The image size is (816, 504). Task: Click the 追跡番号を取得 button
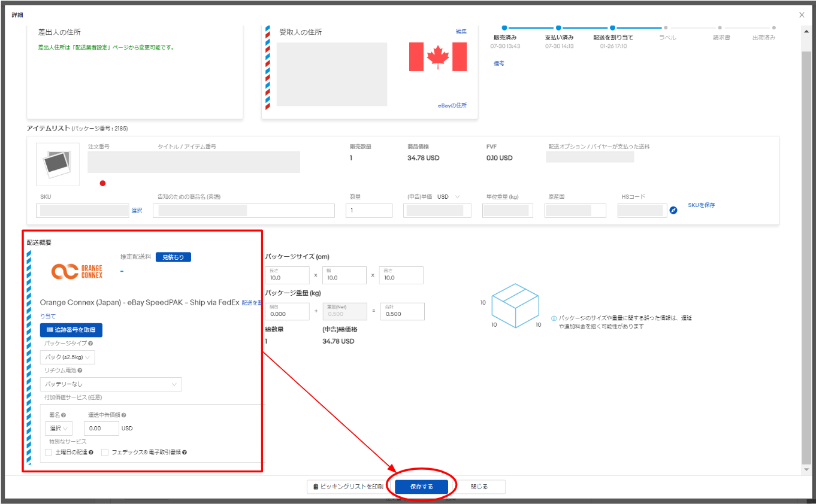click(71, 330)
